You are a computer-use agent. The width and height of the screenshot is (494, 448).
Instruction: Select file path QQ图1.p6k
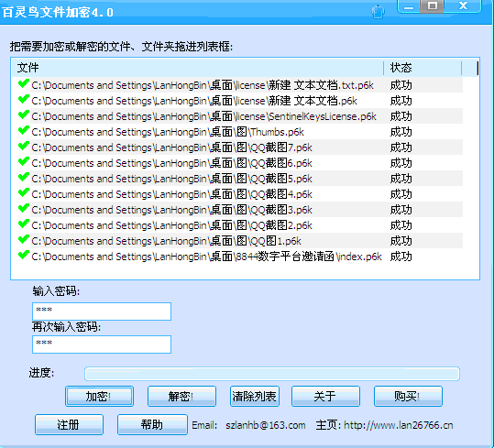(167, 241)
